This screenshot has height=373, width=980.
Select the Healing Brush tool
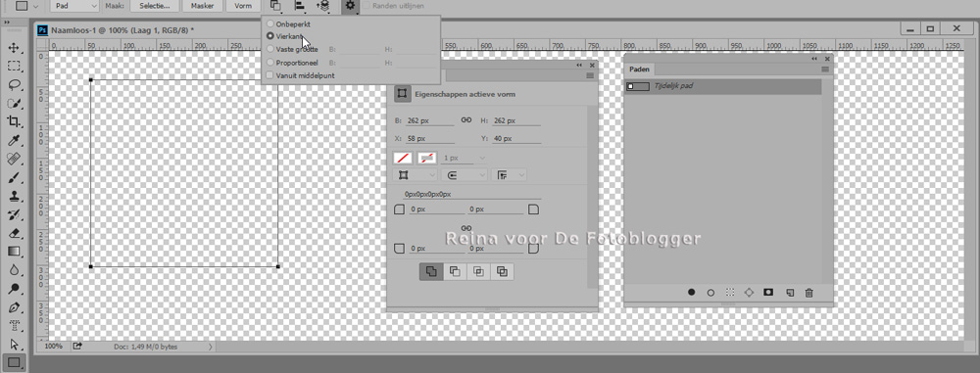coord(14,159)
